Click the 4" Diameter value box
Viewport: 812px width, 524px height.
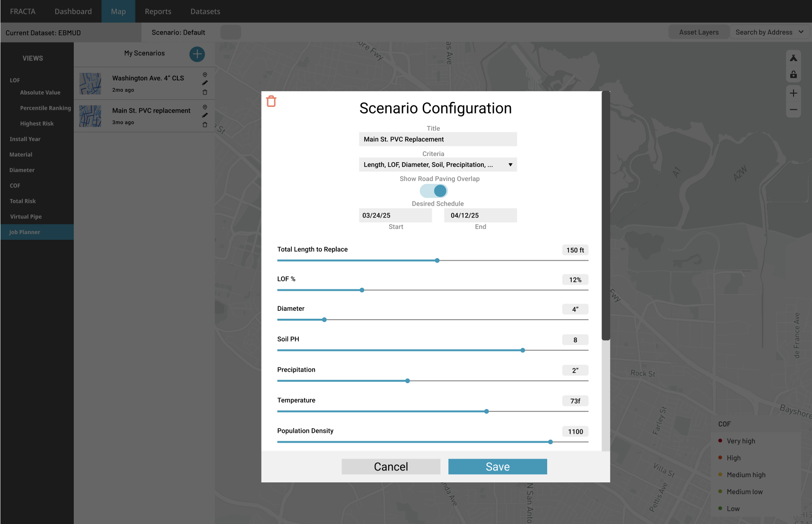(x=575, y=309)
